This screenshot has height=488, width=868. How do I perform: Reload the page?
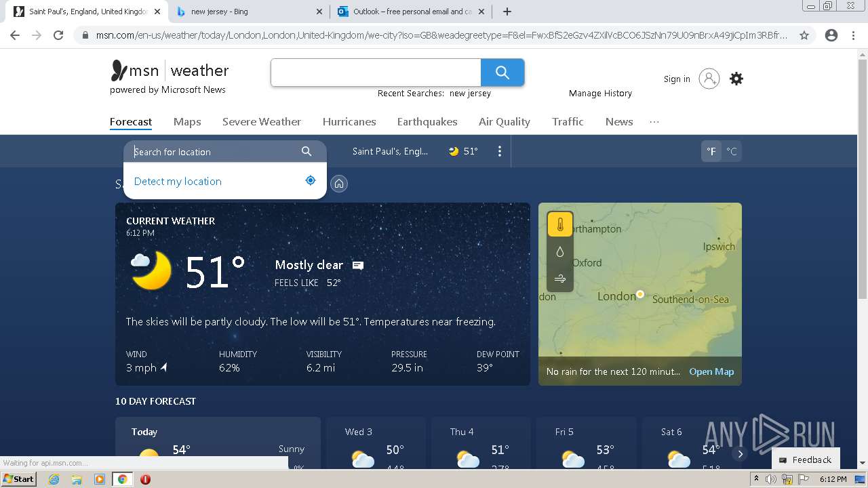point(58,35)
